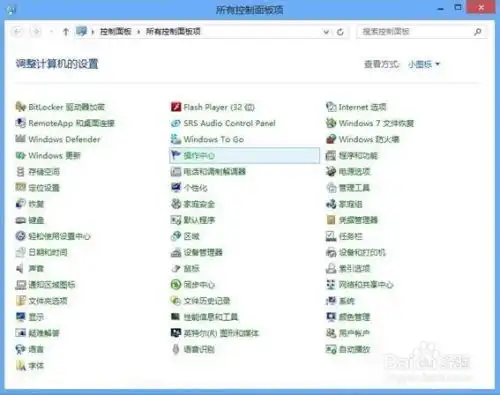This screenshot has width=500, height=395.
Task: Open the 显示 settings link
Action: click(36, 317)
